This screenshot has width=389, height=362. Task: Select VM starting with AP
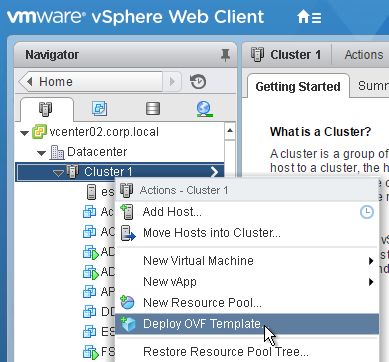(108, 292)
